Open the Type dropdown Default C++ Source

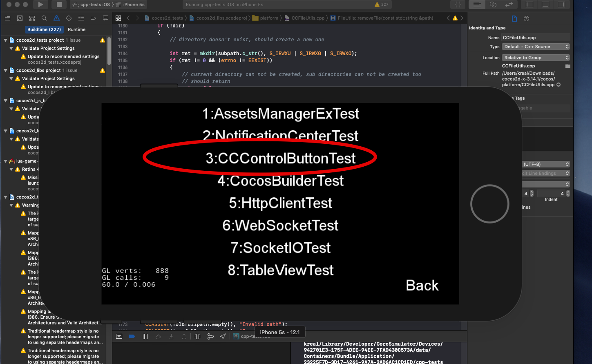(536, 47)
